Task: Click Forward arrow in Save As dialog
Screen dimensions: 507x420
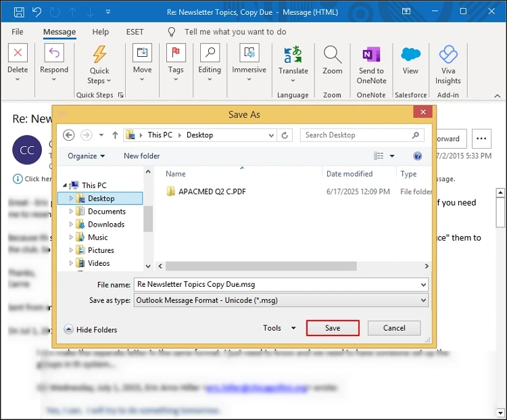Action: point(87,135)
